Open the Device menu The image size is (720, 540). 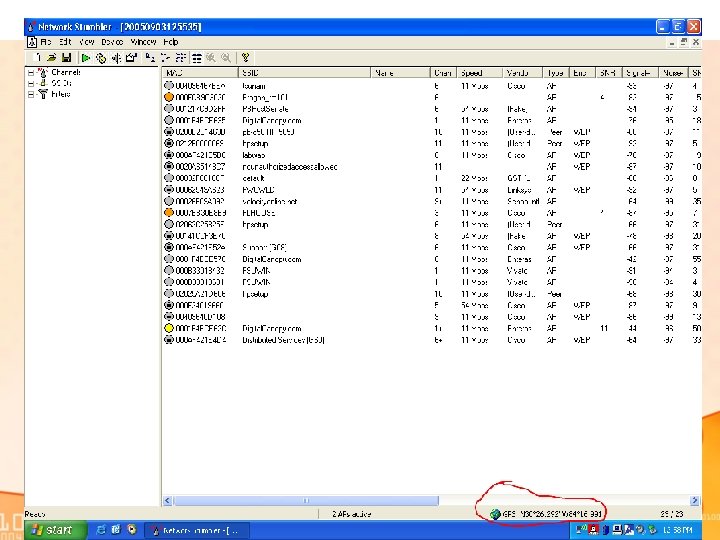coord(112,42)
